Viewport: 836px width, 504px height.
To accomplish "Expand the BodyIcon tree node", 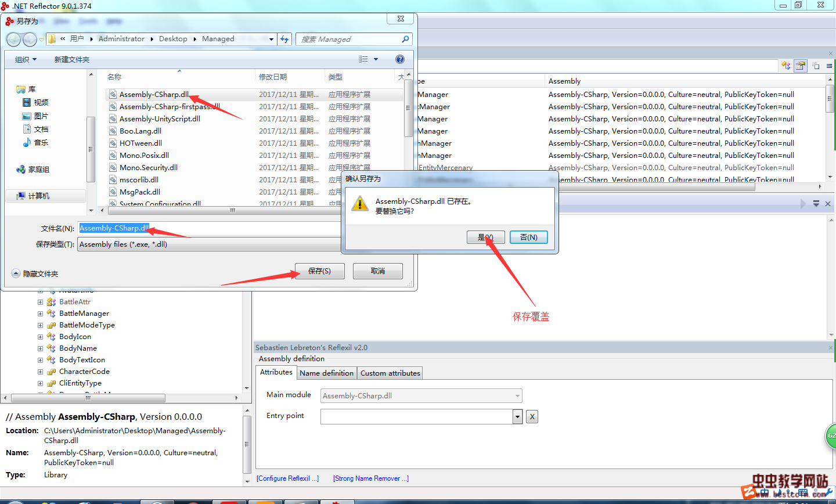I will tap(40, 337).
